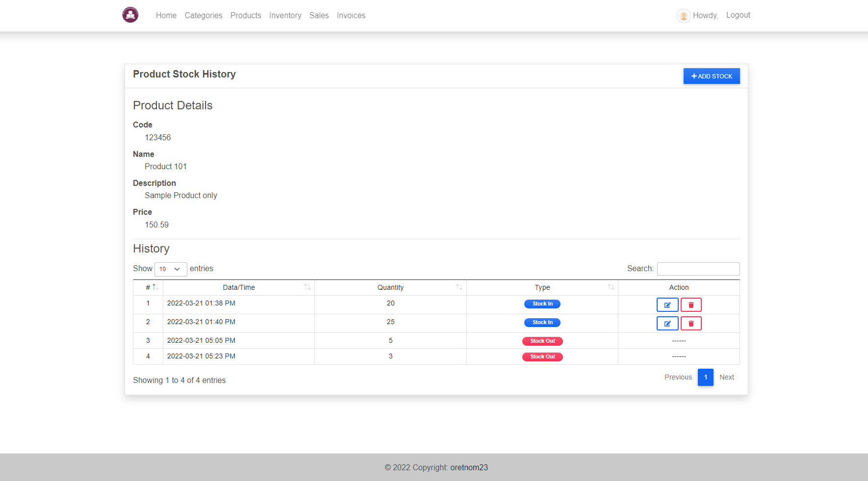This screenshot has width=868, height=481.
Task: Edit the 25-quantity stock entry
Action: click(667, 323)
